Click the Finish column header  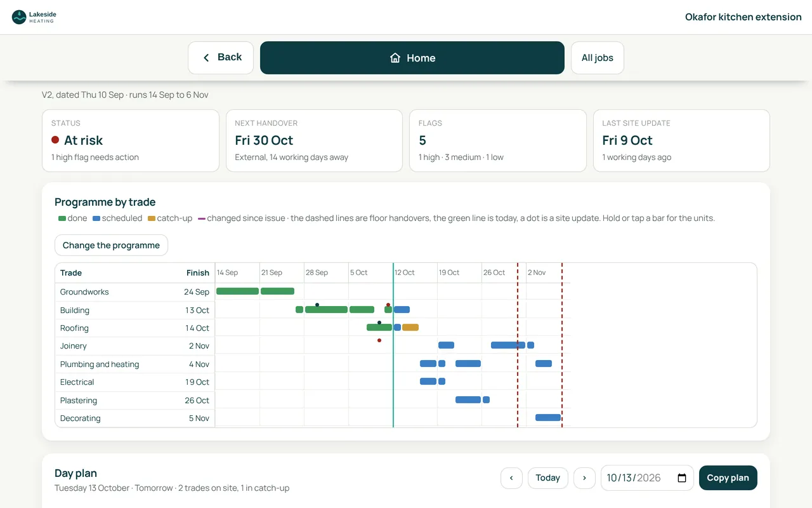tap(198, 273)
